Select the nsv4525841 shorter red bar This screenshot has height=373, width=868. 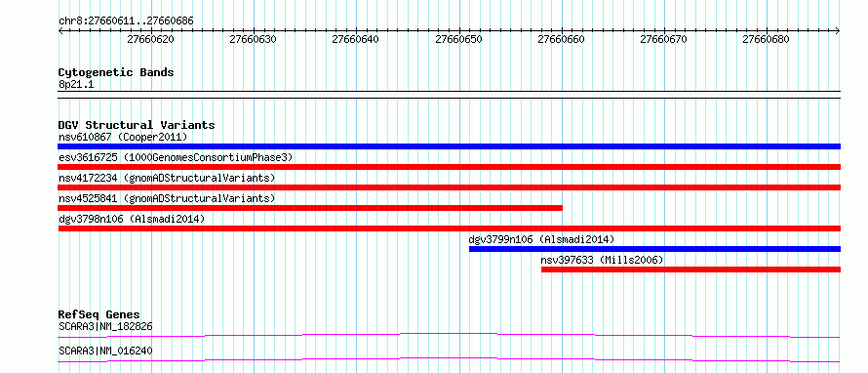pyautogui.click(x=310, y=208)
